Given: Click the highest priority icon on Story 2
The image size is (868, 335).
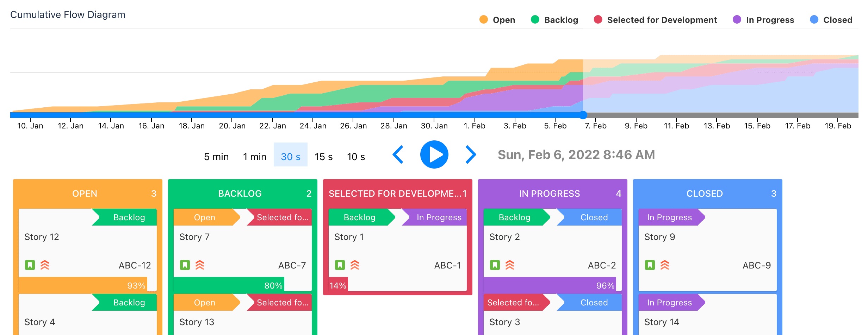Looking at the screenshot, I should [x=510, y=265].
